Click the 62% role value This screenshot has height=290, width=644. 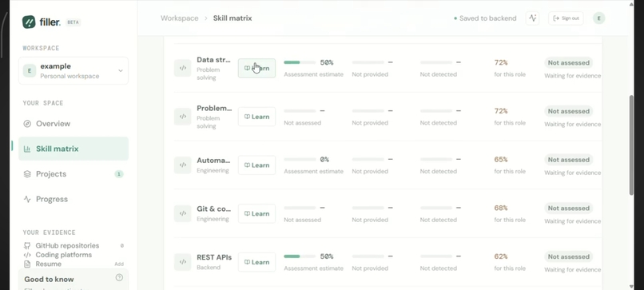[501, 256]
